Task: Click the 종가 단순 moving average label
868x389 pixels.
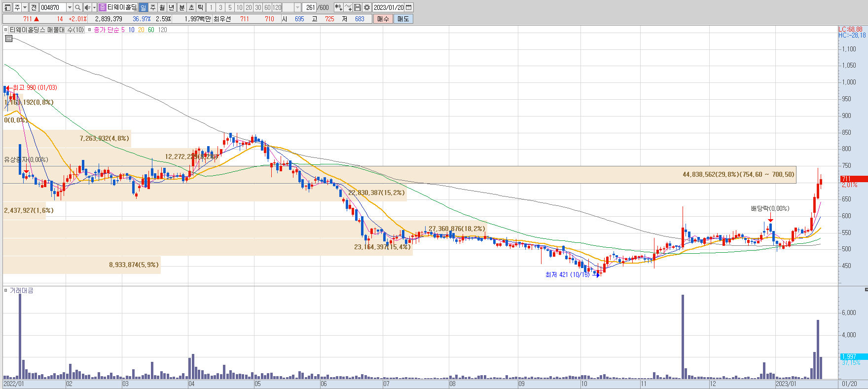Action: click(106, 30)
